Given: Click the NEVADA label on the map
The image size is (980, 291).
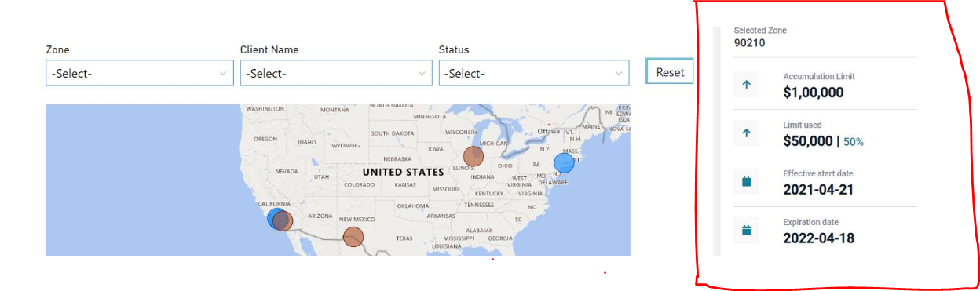Looking at the screenshot, I should 286,172.
